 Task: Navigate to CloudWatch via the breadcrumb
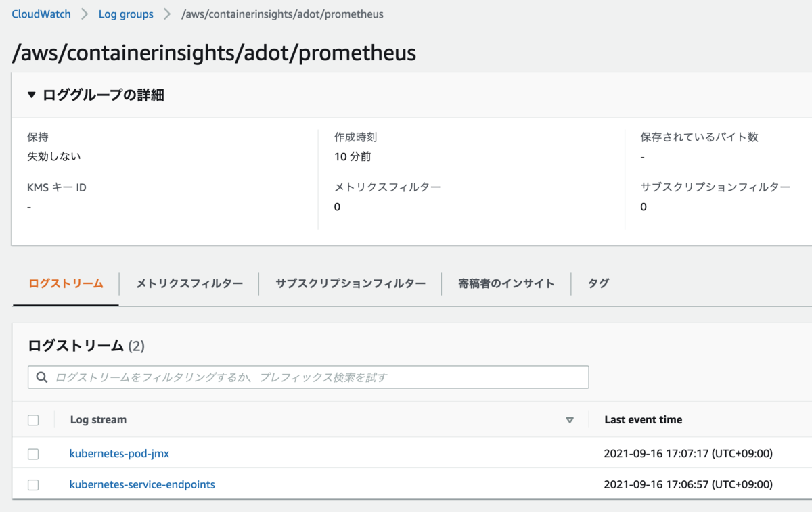41,14
